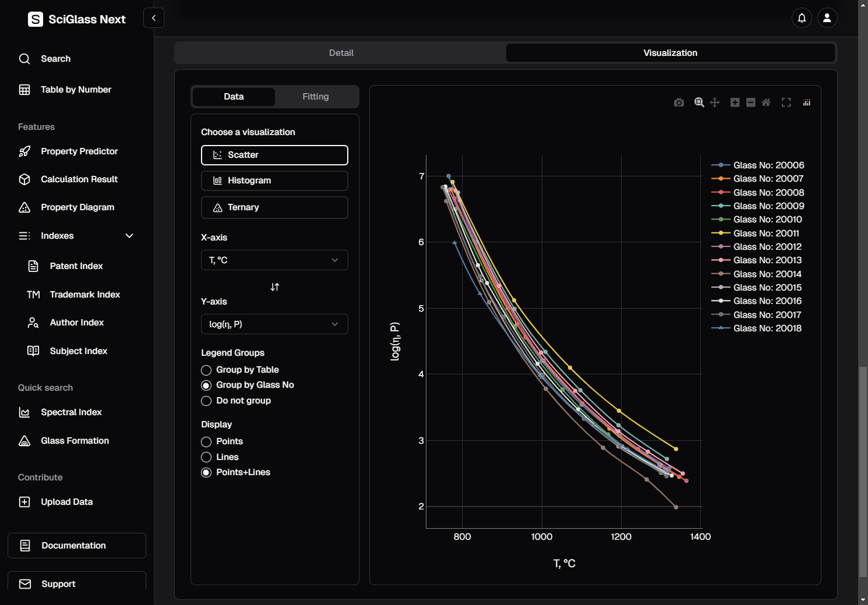
Task: Open the Documentation link
Action: (77, 546)
